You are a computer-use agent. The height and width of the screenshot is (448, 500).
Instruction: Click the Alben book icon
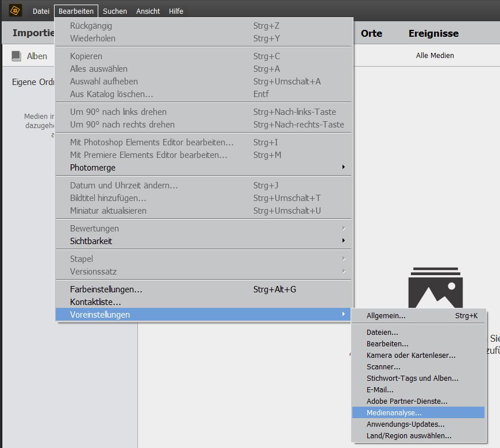(16, 56)
